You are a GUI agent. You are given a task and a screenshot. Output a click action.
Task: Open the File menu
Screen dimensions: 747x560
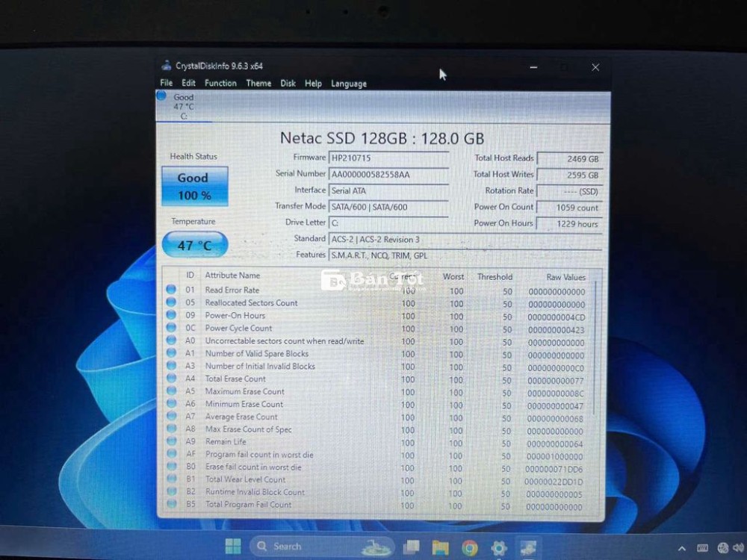(167, 83)
